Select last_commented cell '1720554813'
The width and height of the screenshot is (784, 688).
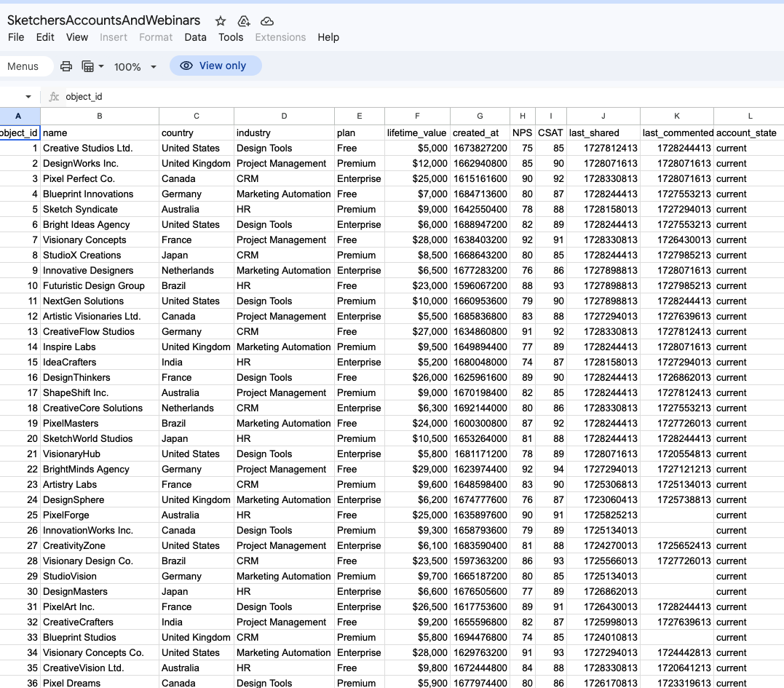pyautogui.click(x=677, y=454)
